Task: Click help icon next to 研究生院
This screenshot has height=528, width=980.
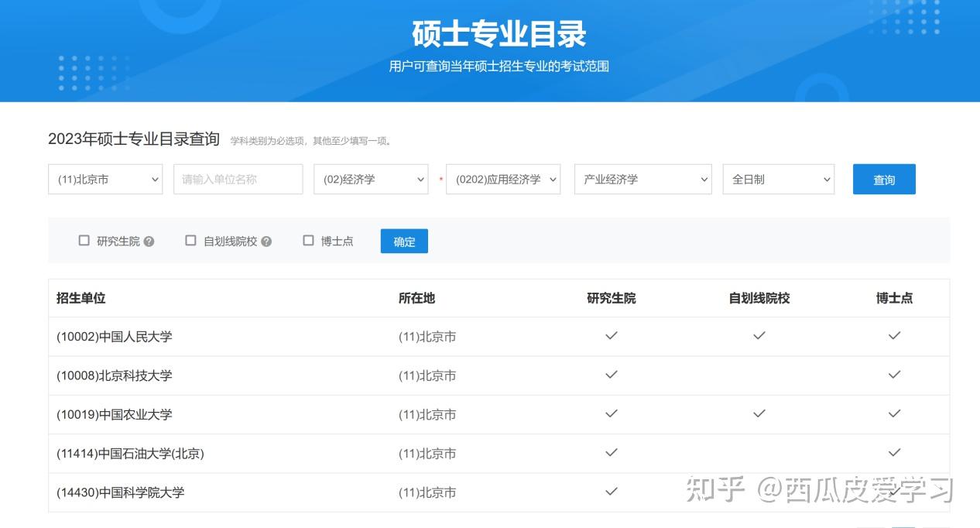Action: pyautogui.click(x=149, y=242)
